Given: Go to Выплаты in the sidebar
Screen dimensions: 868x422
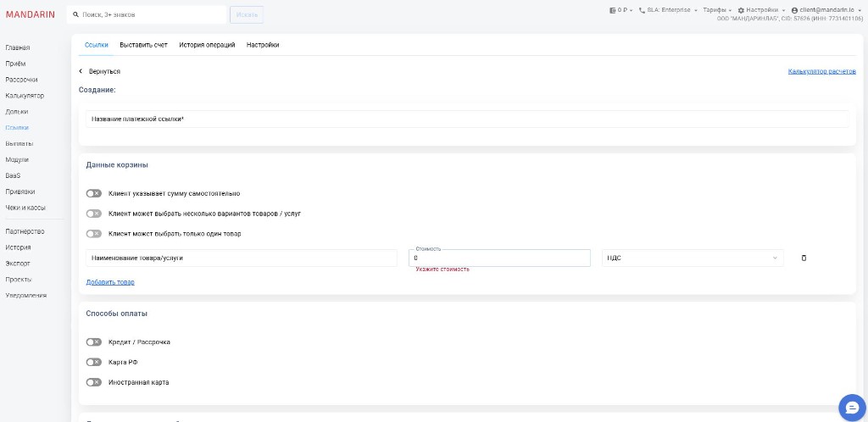Looking at the screenshot, I should [19, 143].
